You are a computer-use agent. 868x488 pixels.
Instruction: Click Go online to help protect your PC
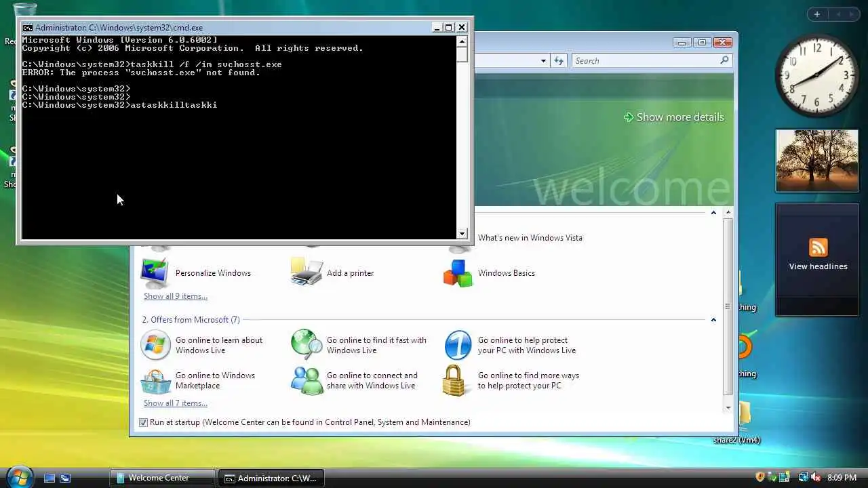point(527,346)
